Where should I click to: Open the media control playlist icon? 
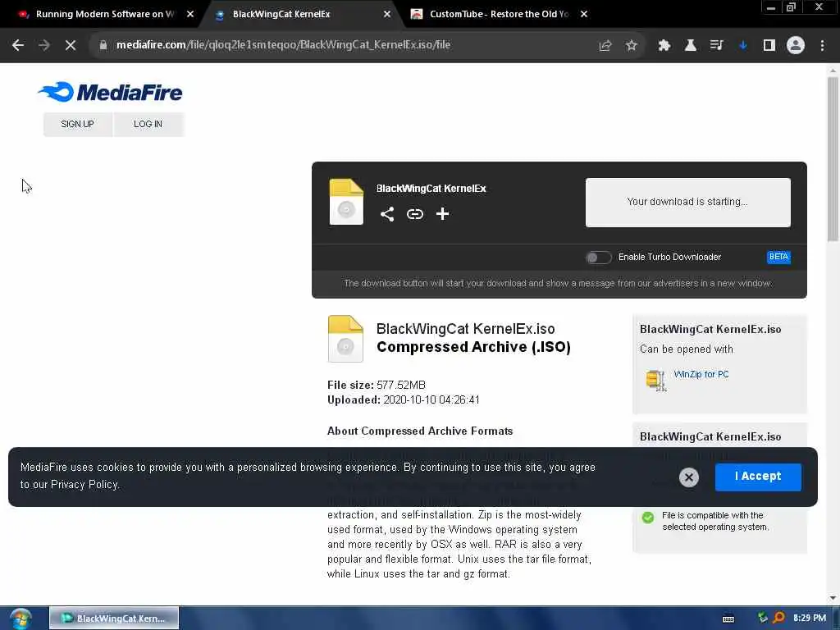[716, 46]
